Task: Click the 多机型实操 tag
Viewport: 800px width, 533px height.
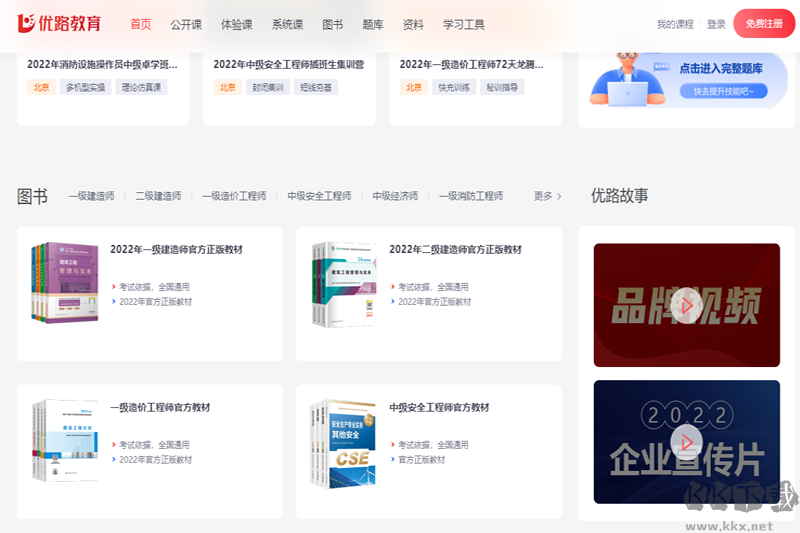Action: pyautogui.click(x=86, y=87)
